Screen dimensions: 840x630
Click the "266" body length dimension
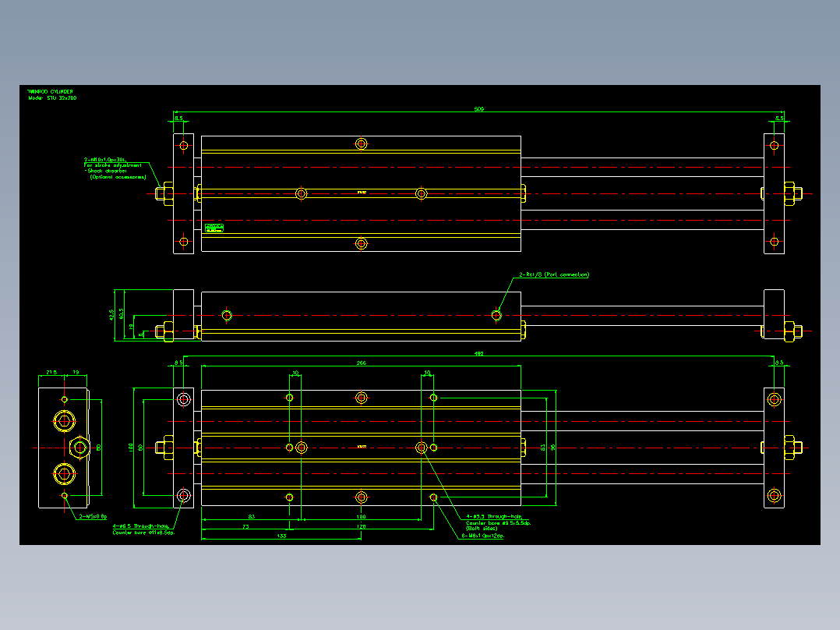pos(361,363)
